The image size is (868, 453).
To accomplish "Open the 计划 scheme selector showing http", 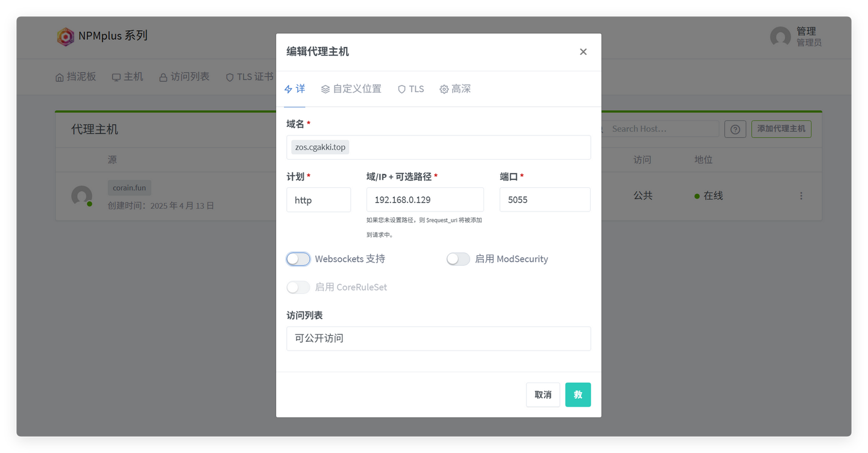I will (x=318, y=199).
